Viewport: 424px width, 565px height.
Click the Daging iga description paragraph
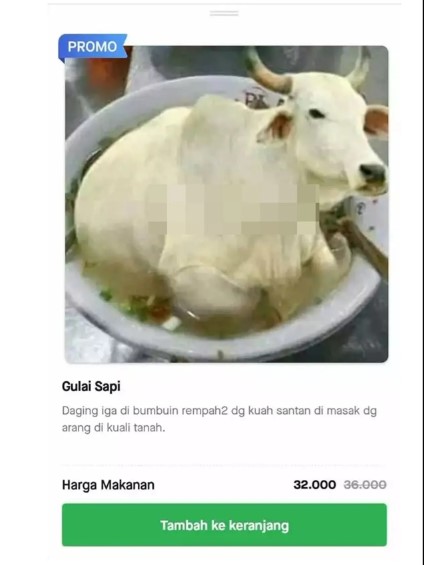[x=219, y=419]
